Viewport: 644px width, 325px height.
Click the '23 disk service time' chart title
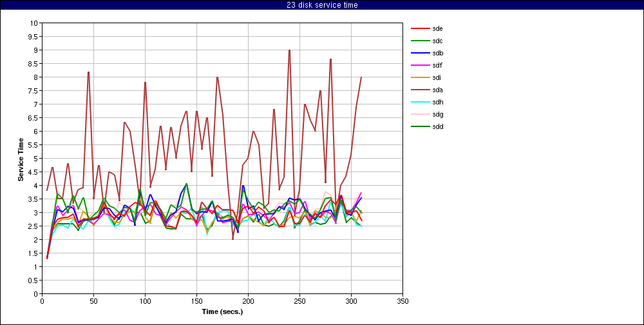pyautogui.click(x=322, y=5)
